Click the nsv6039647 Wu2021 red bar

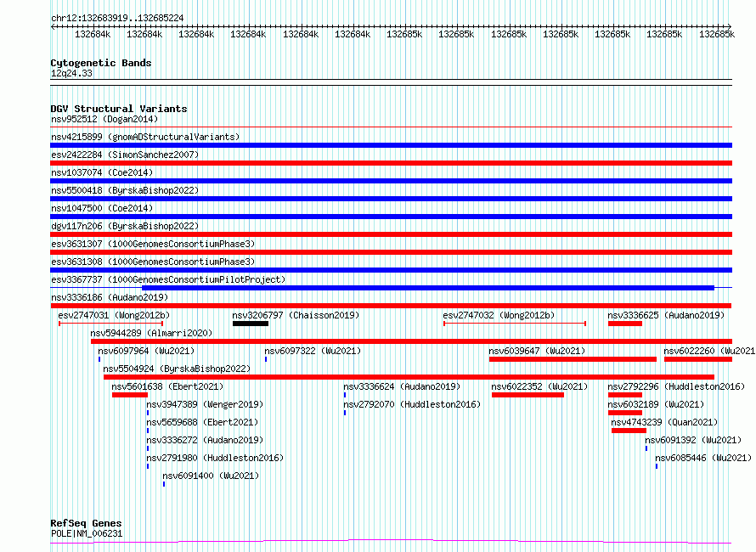573,359
